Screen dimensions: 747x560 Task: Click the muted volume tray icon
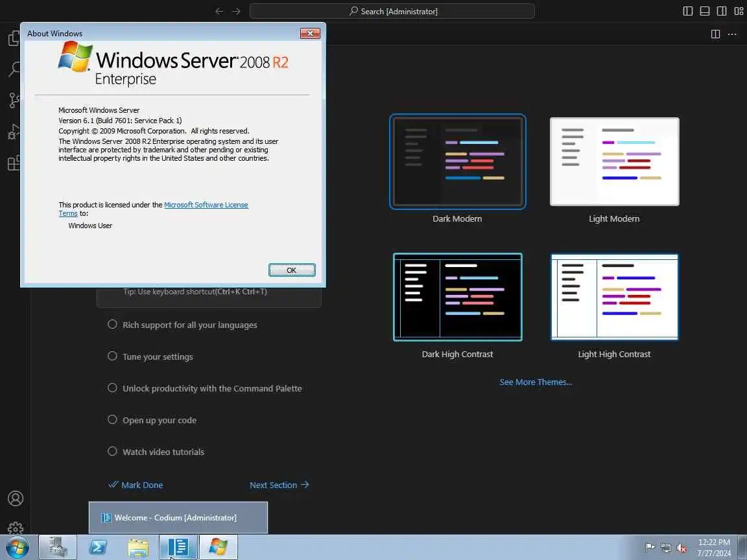(x=682, y=548)
